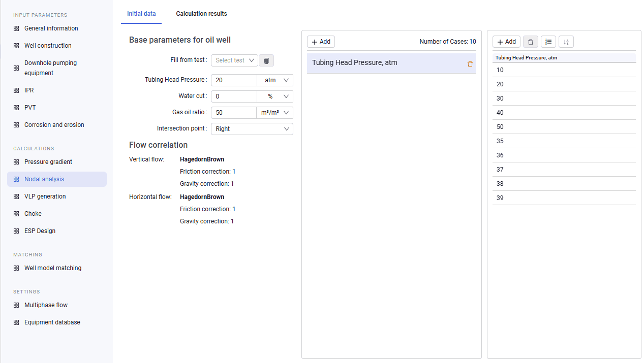Screen dimensions: 644x363
Task: Click the Multiphase flow sidebar icon
Action: point(16,305)
